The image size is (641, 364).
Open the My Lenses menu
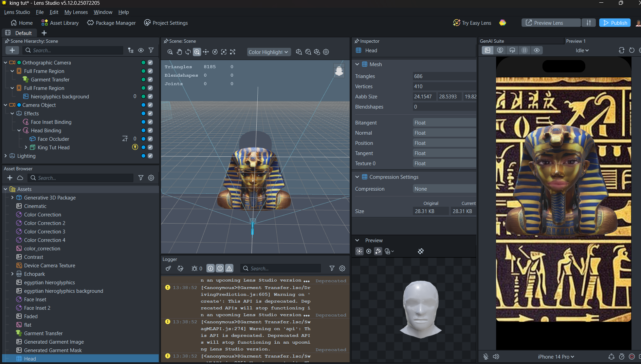point(76,12)
